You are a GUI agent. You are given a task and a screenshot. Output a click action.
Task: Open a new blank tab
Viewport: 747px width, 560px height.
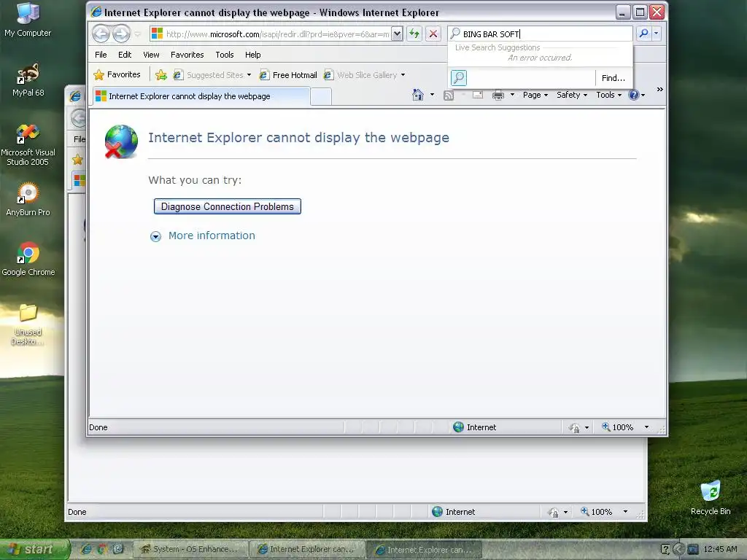[321, 97]
